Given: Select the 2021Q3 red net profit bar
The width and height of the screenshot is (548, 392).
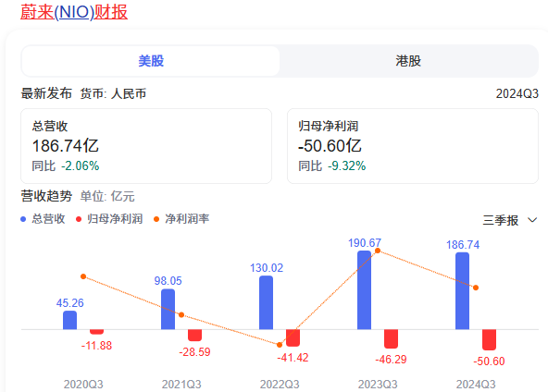Looking at the screenshot, I should (195, 336).
